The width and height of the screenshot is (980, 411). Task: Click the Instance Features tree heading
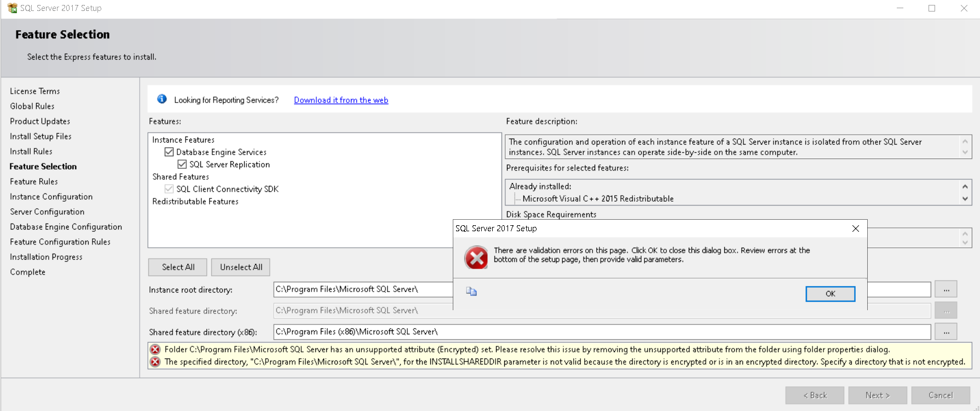click(x=183, y=140)
